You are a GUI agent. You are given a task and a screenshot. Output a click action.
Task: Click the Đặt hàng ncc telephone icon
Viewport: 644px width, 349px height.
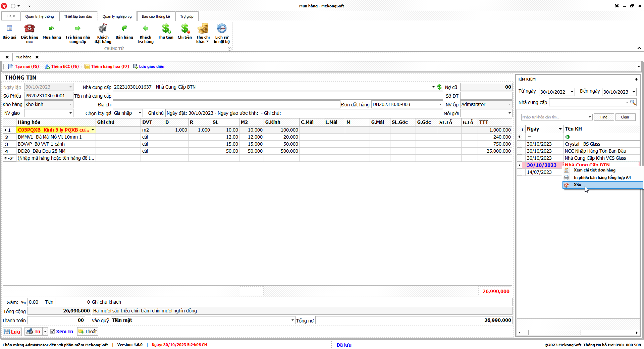coord(30,29)
